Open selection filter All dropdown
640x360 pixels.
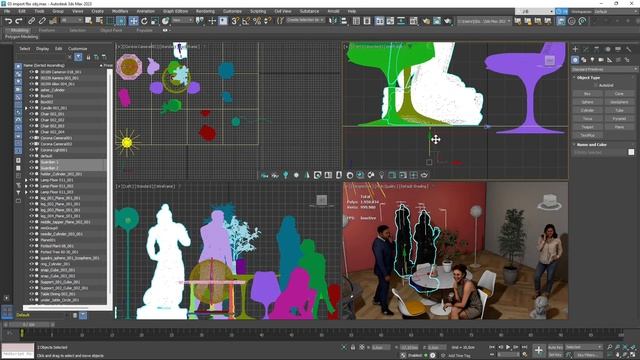tap(71, 20)
